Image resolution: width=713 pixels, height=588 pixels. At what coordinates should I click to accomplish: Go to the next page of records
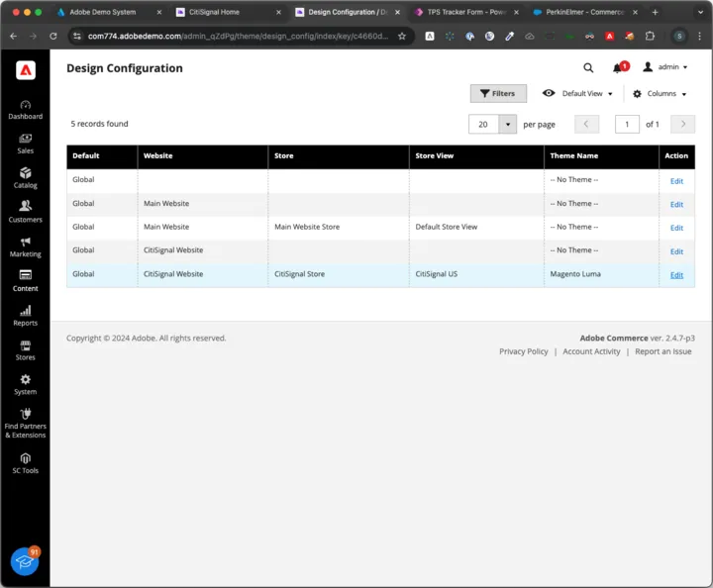682,124
